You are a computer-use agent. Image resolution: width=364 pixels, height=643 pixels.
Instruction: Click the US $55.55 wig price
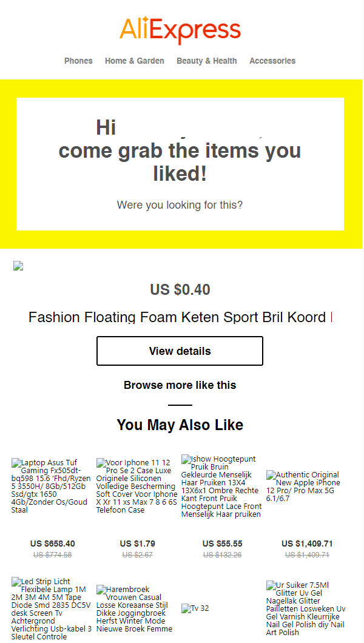click(x=222, y=544)
